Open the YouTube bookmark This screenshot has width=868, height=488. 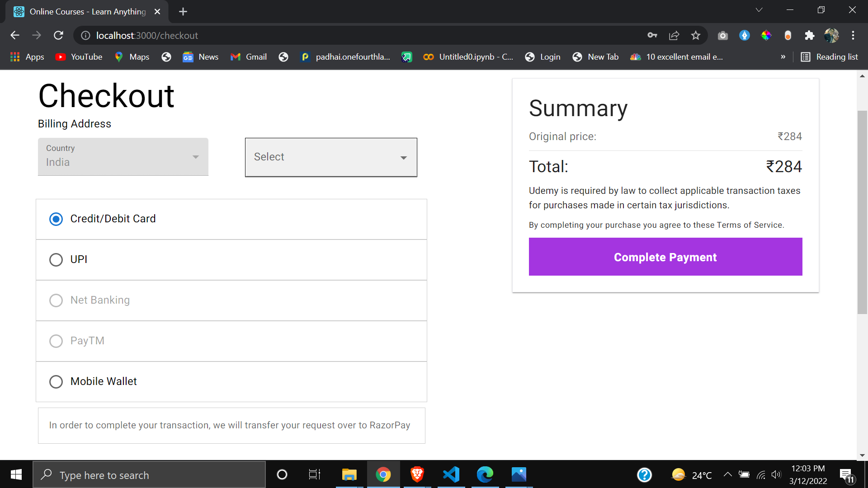click(x=79, y=57)
